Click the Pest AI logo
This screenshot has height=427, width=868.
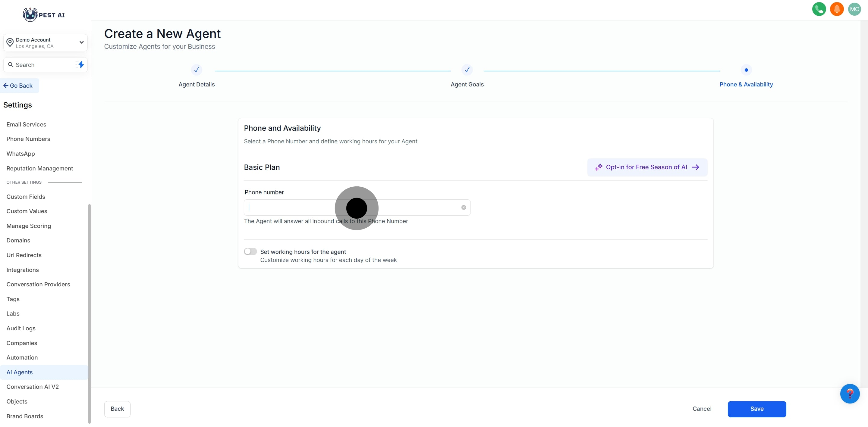(44, 15)
